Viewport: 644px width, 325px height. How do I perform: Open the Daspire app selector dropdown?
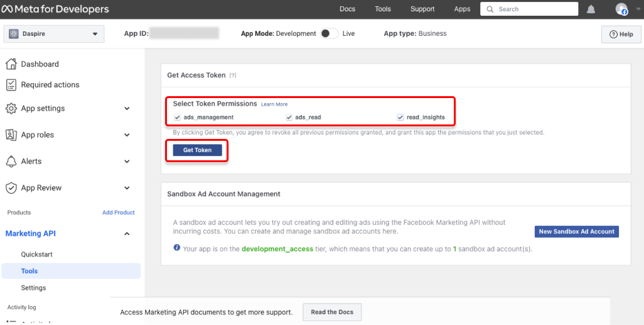point(54,34)
